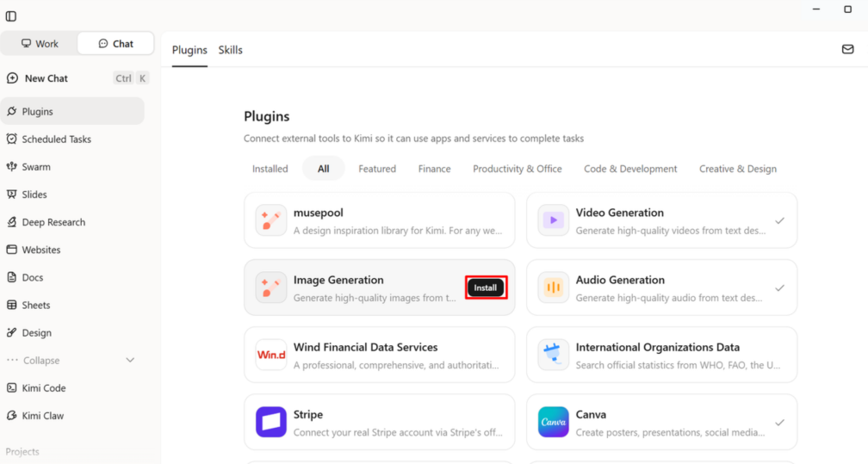Click the checkmark on the Canva card

[779, 422]
